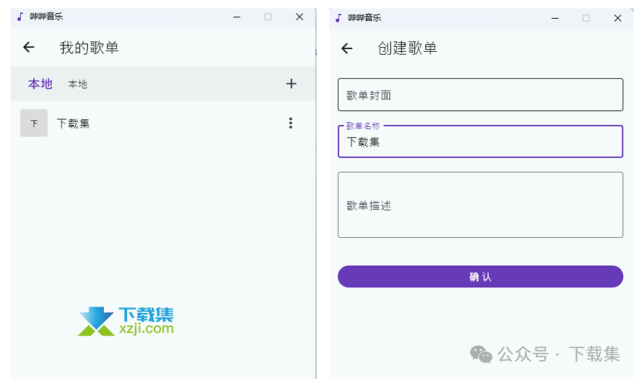Click the 歌单封面 input field
This screenshot has width=640, height=379.
coord(480,95)
